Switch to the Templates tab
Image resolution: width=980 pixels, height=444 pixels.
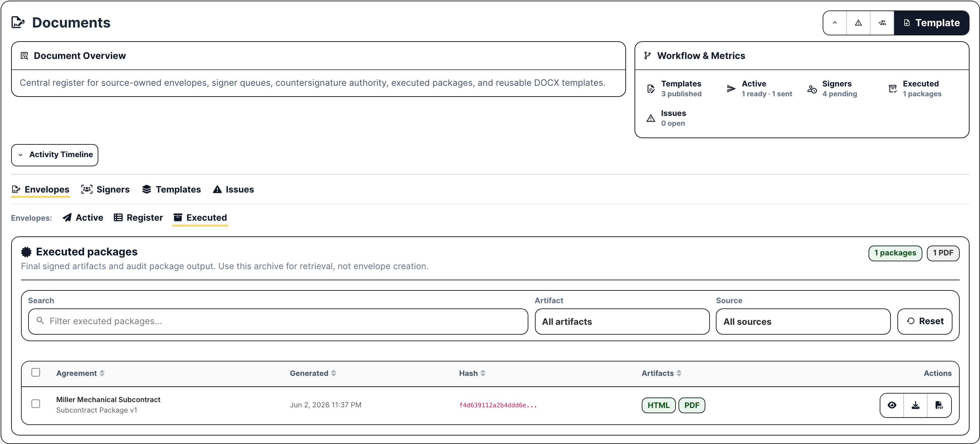point(171,189)
